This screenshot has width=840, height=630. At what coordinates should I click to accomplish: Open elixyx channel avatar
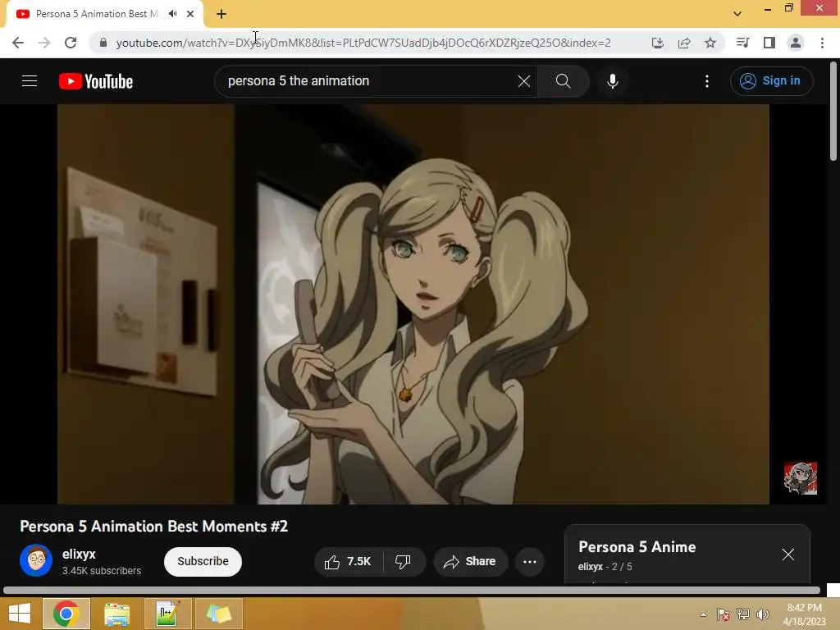pos(36,560)
